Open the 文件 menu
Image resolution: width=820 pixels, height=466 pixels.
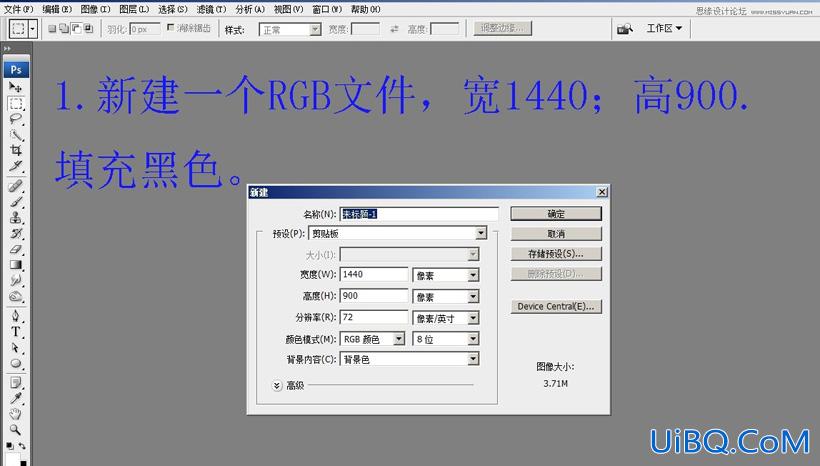pos(18,9)
